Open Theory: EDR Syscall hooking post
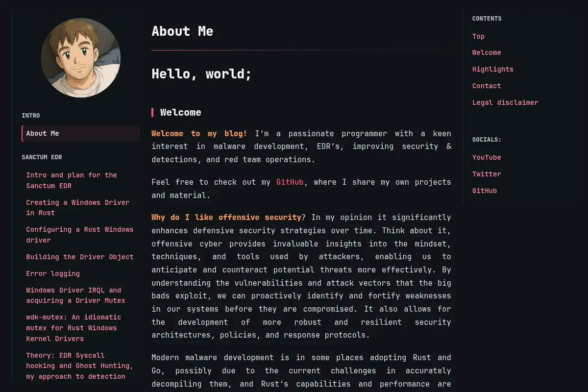Viewport: 588px width, 392px height. [80, 366]
